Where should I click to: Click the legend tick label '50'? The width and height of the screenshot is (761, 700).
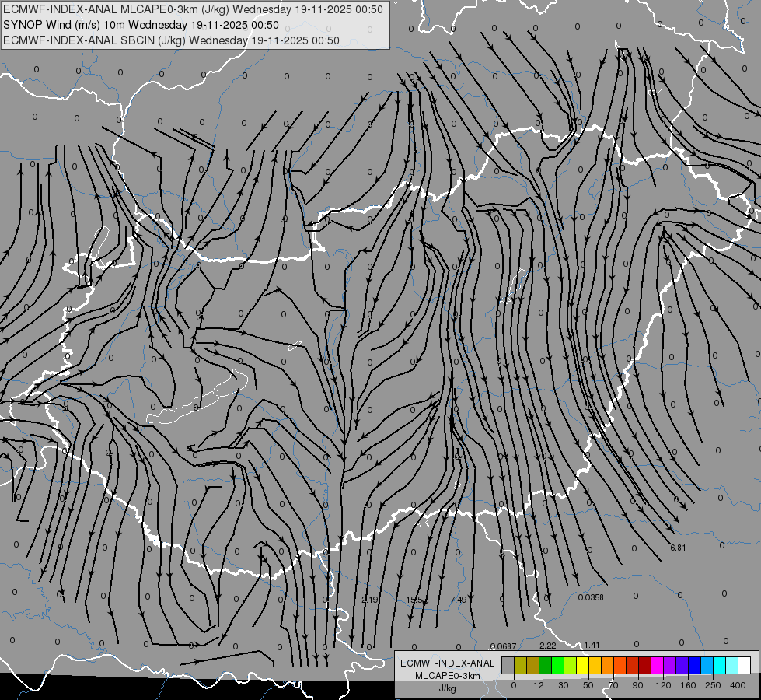588,685
